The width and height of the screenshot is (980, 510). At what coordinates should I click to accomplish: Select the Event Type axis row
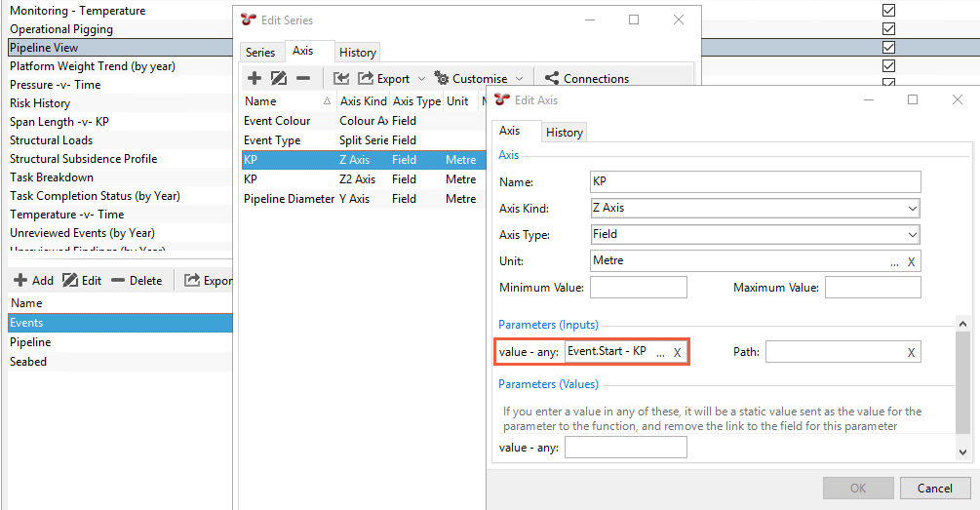[363, 140]
